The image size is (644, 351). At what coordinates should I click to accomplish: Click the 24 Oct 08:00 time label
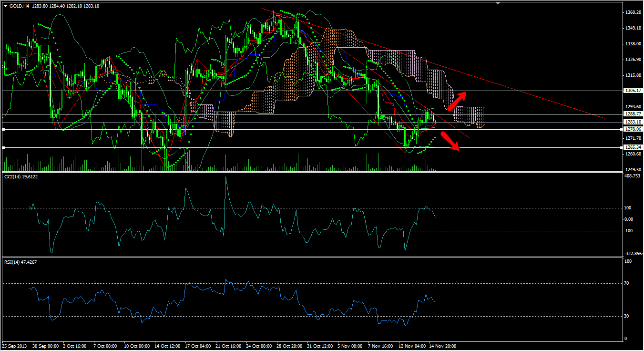click(x=259, y=347)
